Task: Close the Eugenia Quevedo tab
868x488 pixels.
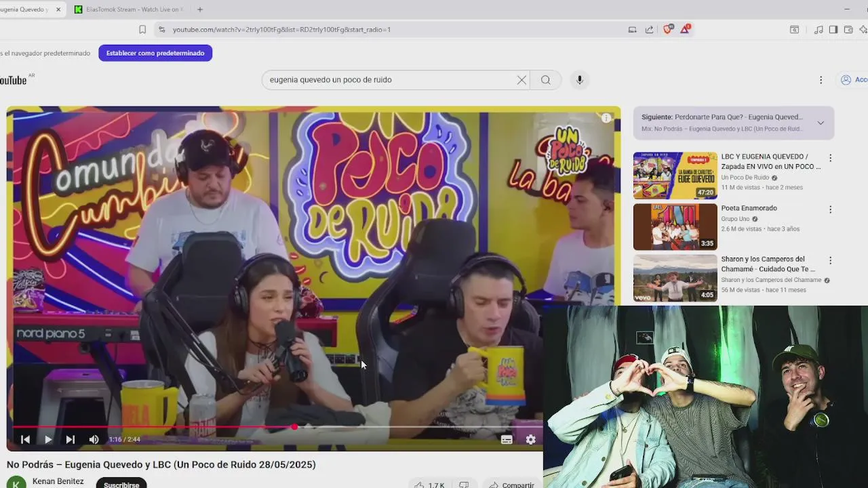Action: tap(58, 9)
